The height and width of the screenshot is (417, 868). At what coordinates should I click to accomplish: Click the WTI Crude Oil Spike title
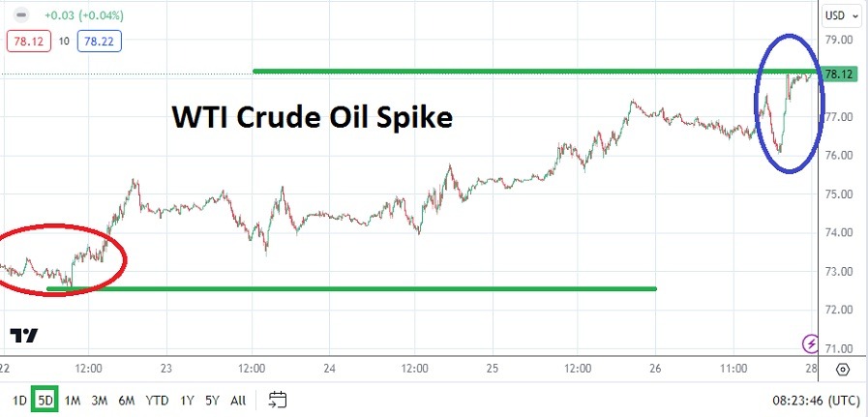tap(312, 117)
